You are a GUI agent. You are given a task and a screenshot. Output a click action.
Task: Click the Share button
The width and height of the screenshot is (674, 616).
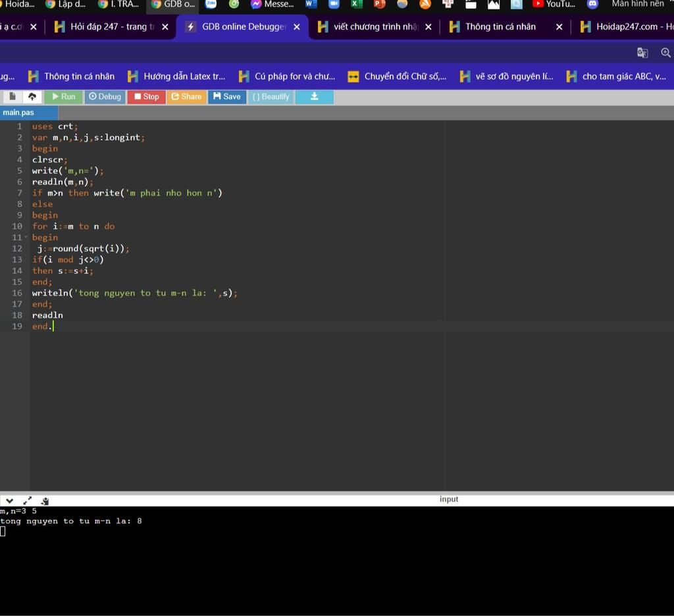(186, 97)
